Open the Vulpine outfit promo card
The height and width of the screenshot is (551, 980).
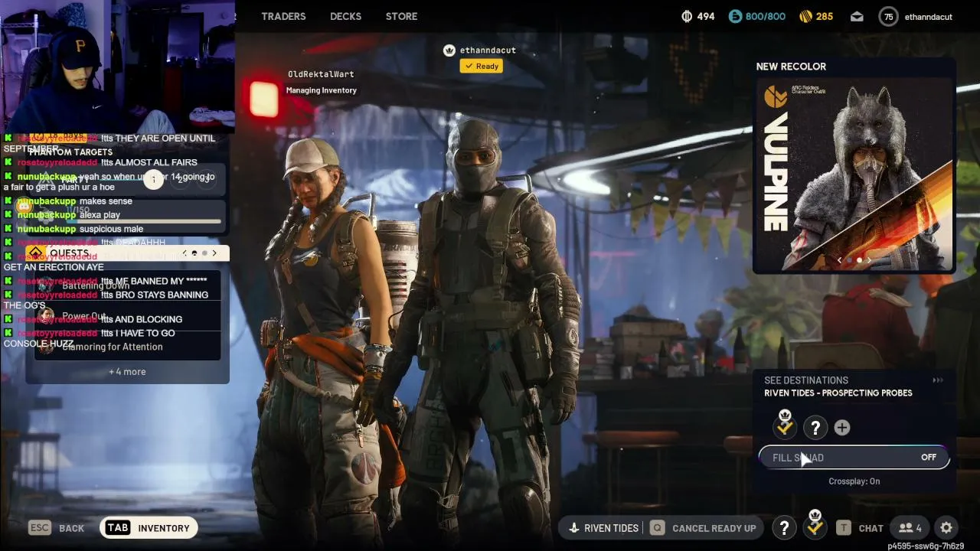pyautogui.click(x=854, y=174)
